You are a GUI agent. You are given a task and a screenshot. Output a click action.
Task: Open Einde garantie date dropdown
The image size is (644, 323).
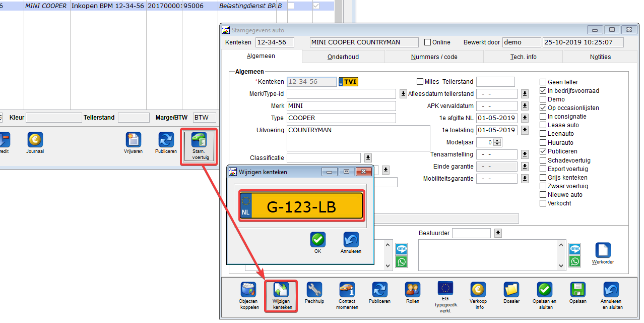pos(525,167)
